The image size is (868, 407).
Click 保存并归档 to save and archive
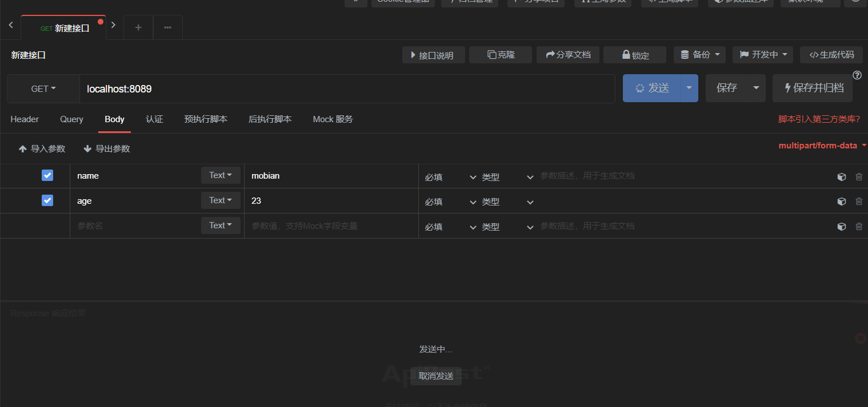(x=812, y=88)
